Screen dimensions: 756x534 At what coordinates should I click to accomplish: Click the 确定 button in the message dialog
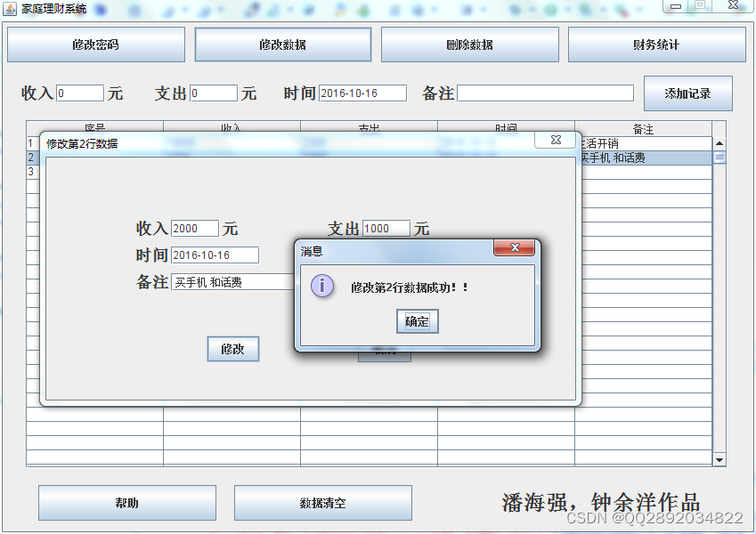pos(416,321)
